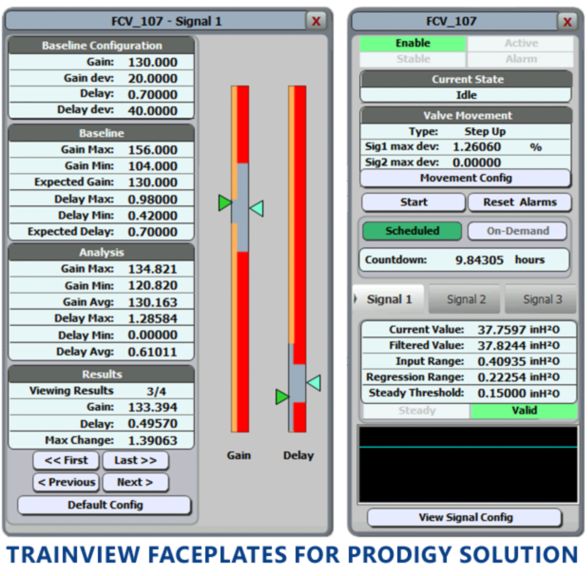Jump to last result with Last >>
The height and width of the screenshot is (576, 588).
[x=135, y=460]
